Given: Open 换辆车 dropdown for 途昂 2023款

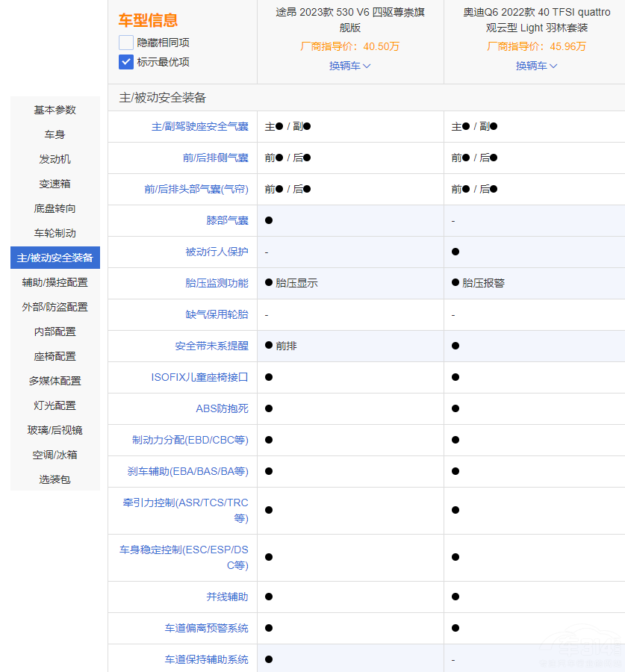Looking at the screenshot, I should 349,66.
